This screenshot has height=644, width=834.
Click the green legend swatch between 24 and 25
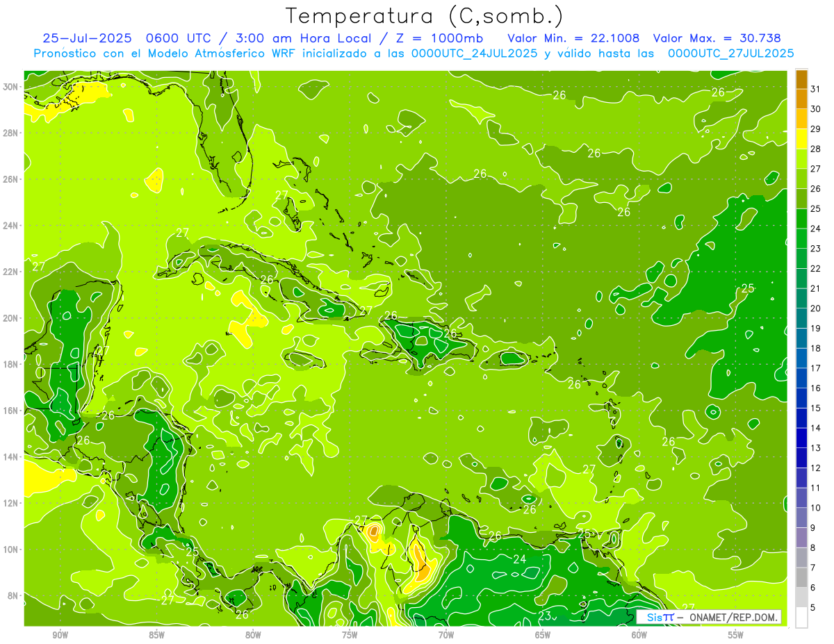pos(801,218)
